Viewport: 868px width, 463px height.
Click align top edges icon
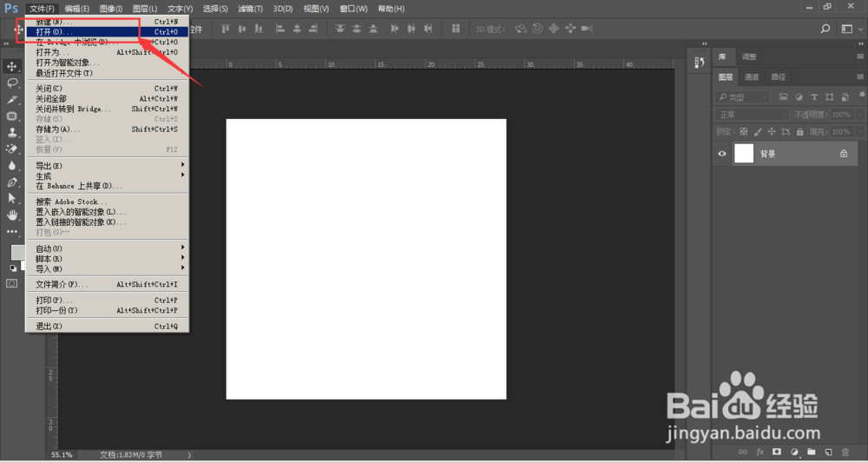(x=226, y=29)
